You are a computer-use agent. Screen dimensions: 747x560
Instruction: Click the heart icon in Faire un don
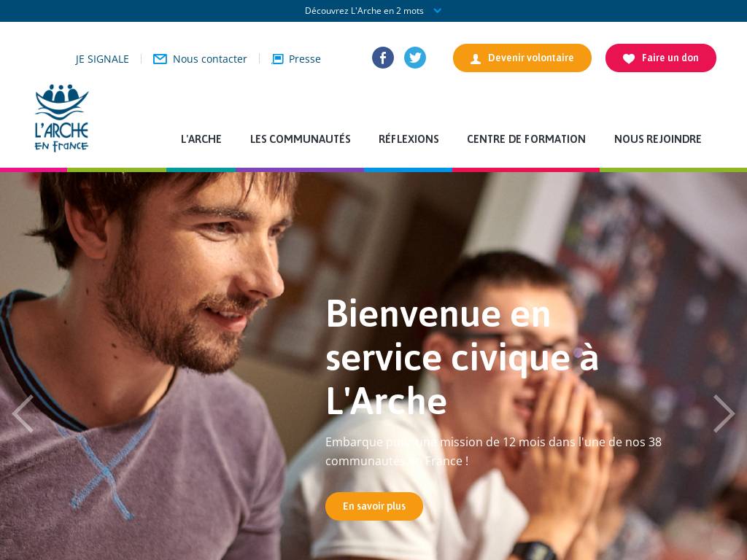[629, 58]
